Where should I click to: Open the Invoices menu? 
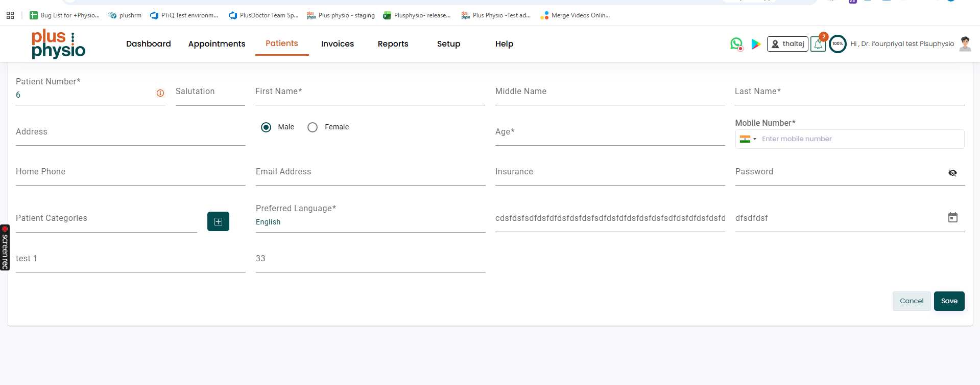pyautogui.click(x=337, y=44)
